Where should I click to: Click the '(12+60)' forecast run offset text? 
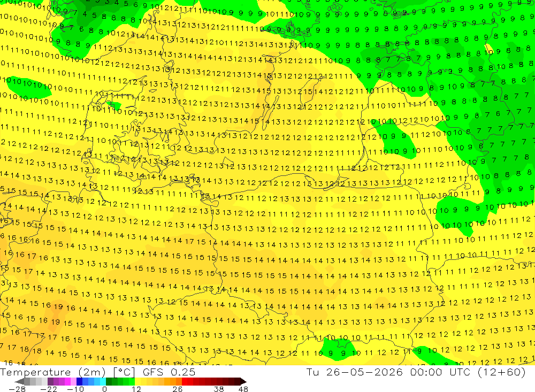502,372
